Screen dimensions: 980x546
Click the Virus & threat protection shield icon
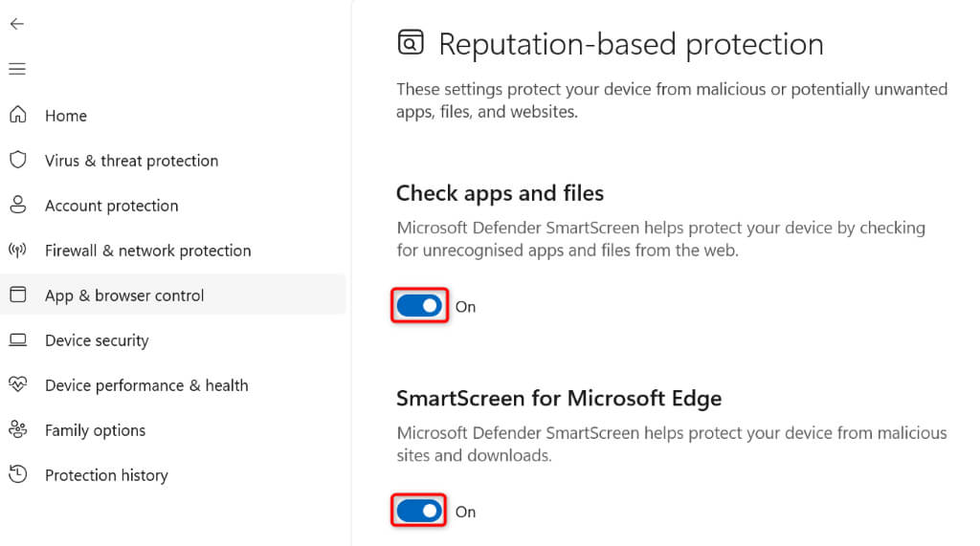[x=17, y=160]
